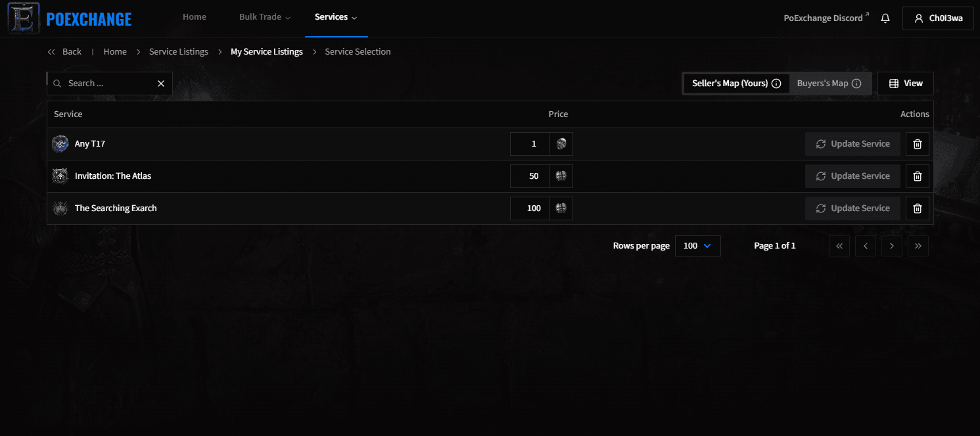
Task: Go to the last page
Action: [x=918, y=246]
